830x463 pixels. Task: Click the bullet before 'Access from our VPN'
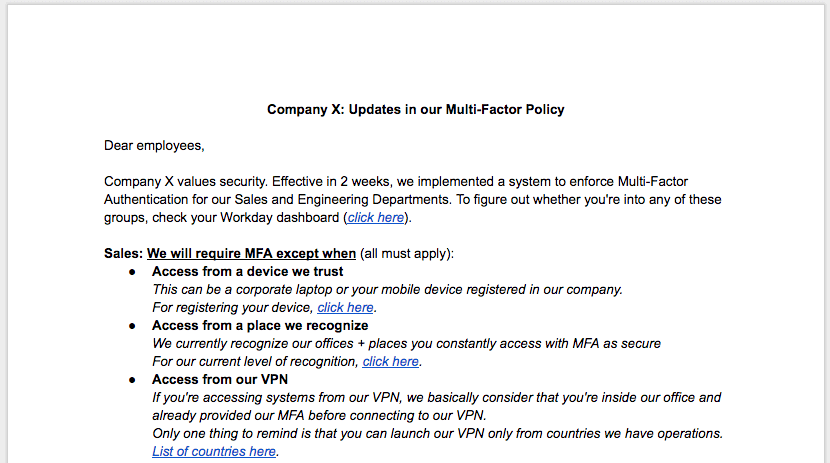coord(132,380)
